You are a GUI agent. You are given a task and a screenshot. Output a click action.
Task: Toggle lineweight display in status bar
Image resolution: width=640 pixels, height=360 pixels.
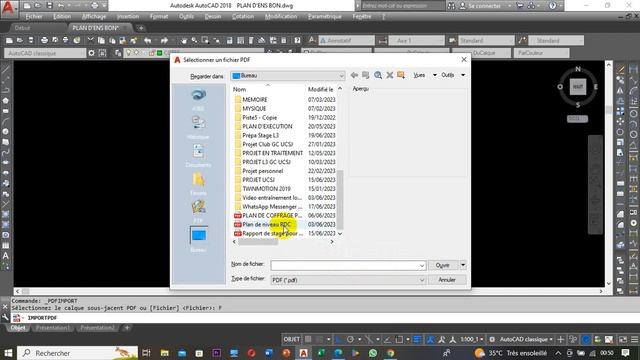click(x=417, y=340)
